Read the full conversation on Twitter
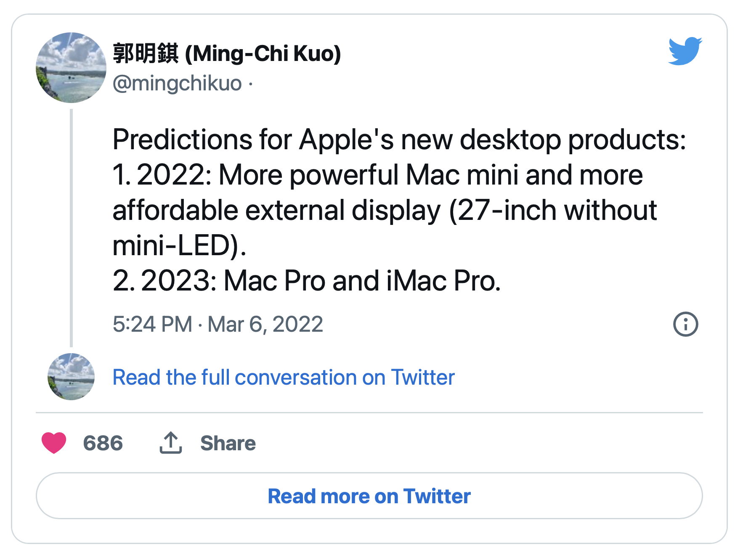Viewport: 743px width, 560px height. coord(284,377)
